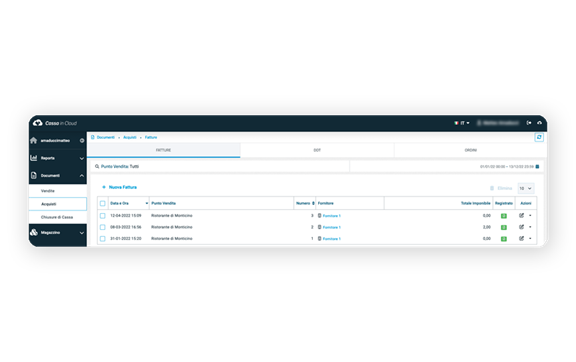This screenshot has width=576, height=362.
Task: Click the plus icon next to Nuova Fattura
Action: 104,187
